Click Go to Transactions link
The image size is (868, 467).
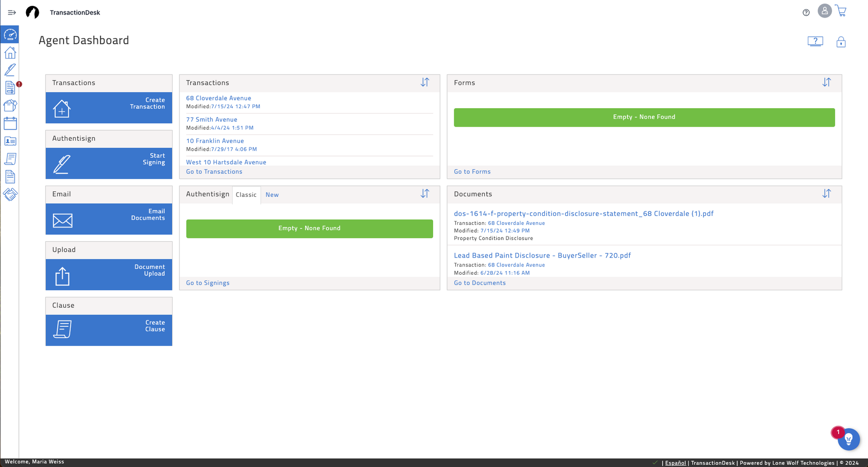[214, 172]
